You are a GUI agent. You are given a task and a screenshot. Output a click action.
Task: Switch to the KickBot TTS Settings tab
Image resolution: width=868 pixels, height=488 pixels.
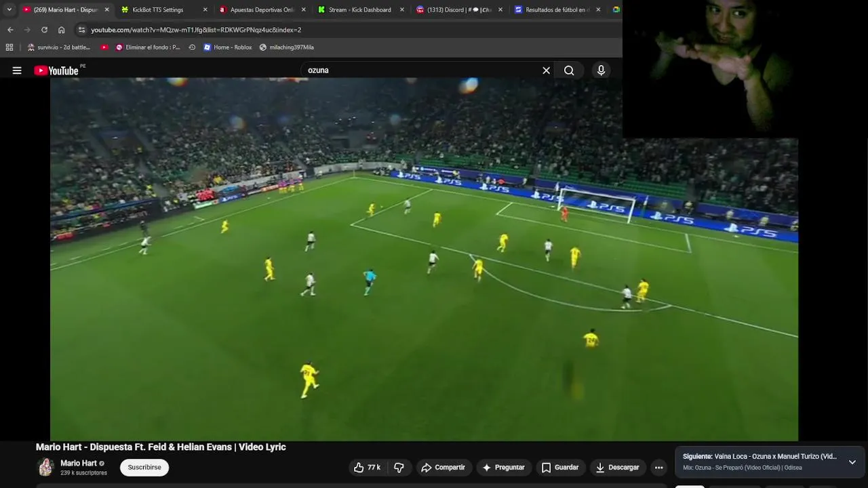[158, 9]
